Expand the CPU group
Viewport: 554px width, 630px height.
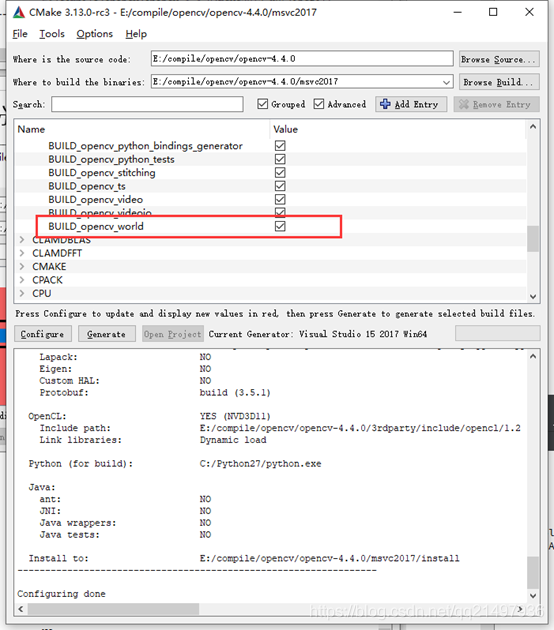click(22, 293)
